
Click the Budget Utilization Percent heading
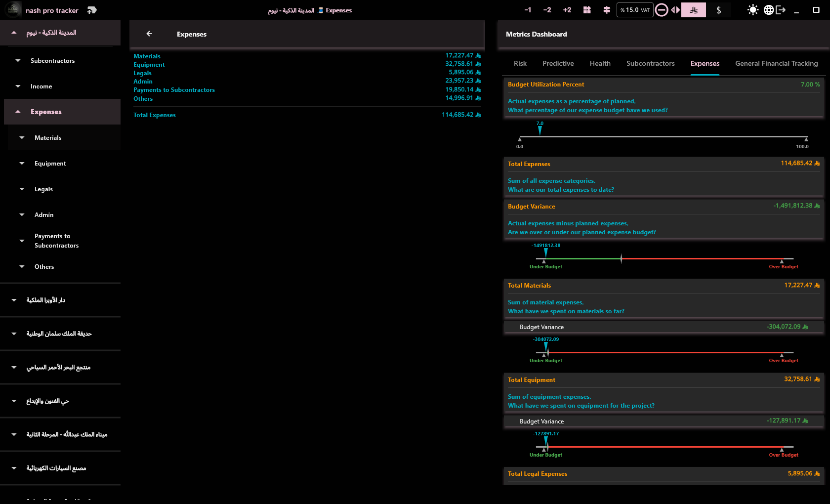(546, 84)
